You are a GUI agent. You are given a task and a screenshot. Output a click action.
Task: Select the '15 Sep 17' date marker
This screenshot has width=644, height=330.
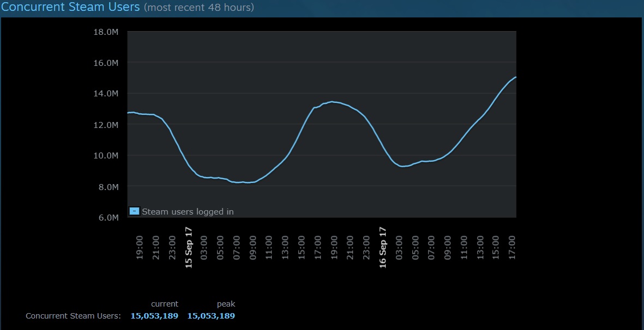[189, 248]
